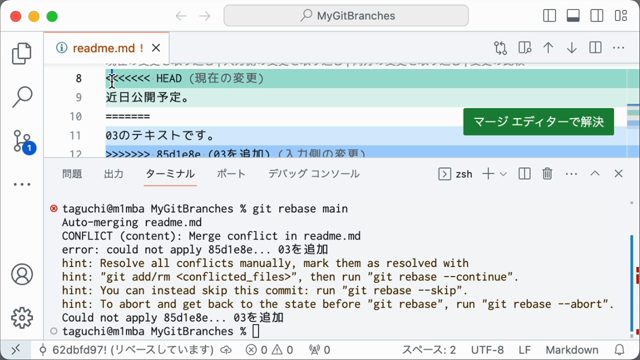Click red error decoration next to git rebase

point(53,209)
